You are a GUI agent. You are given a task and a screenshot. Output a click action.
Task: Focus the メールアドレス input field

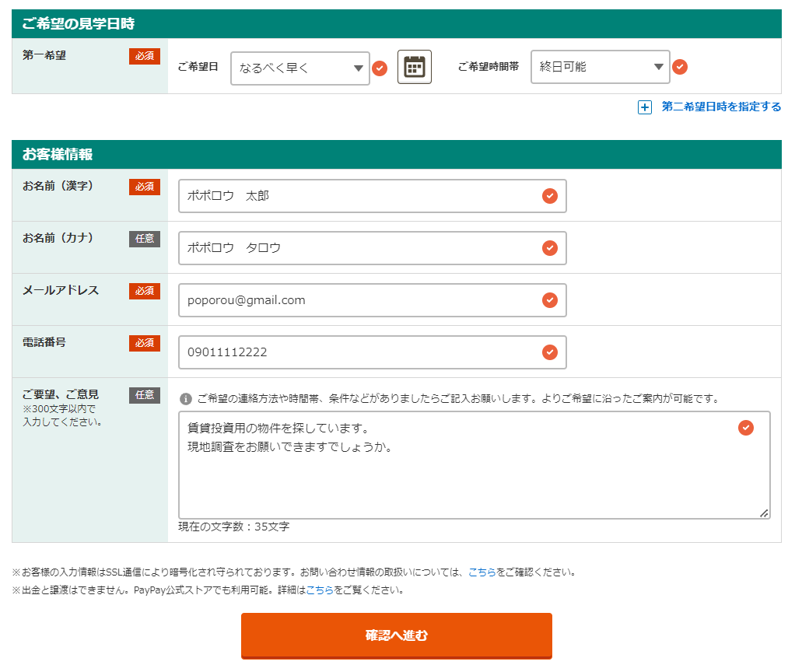point(358,300)
